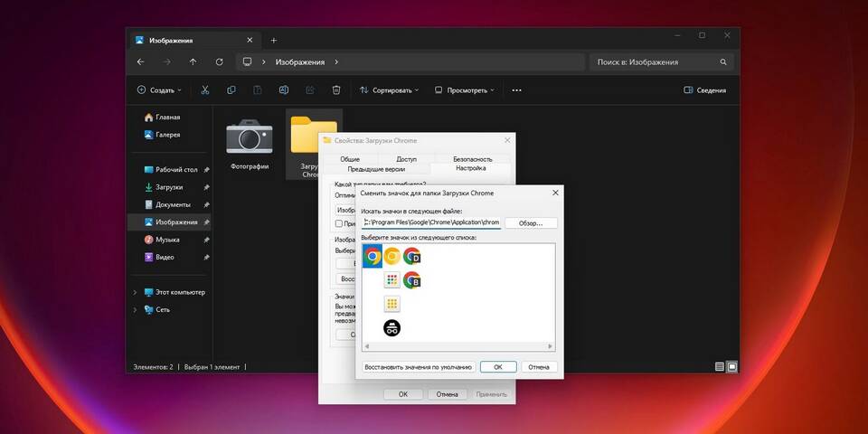
Task: Open Главная in the sidebar
Action: [162, 118]
